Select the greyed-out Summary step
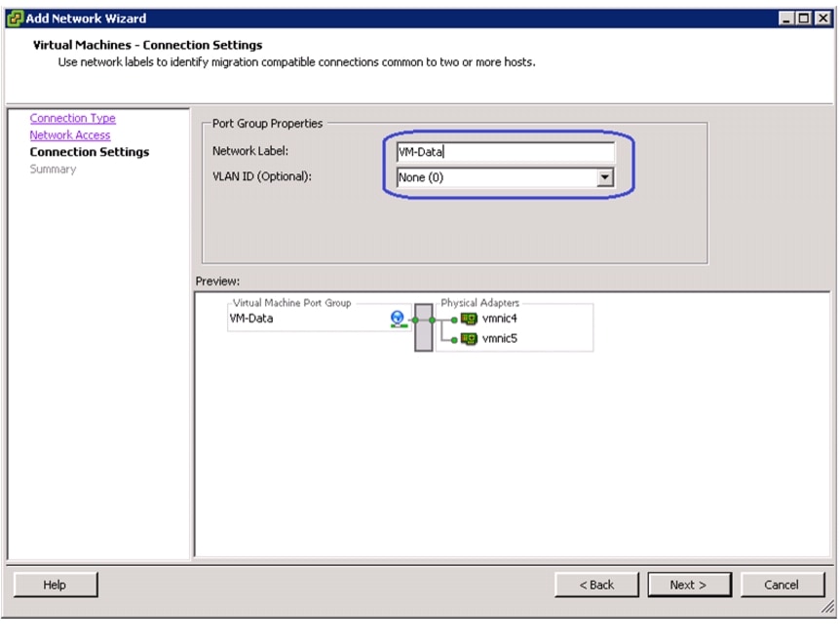 pyautogui.click(x=53, y=170)
